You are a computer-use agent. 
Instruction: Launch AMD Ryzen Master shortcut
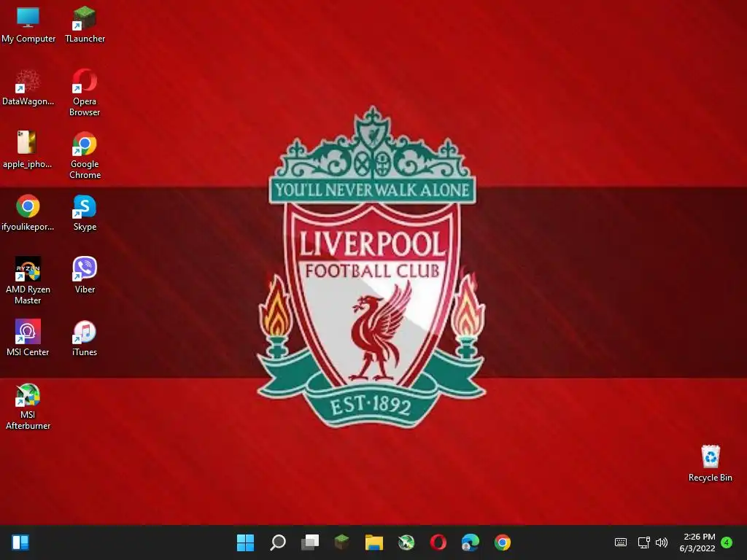[x=28, y=281]
